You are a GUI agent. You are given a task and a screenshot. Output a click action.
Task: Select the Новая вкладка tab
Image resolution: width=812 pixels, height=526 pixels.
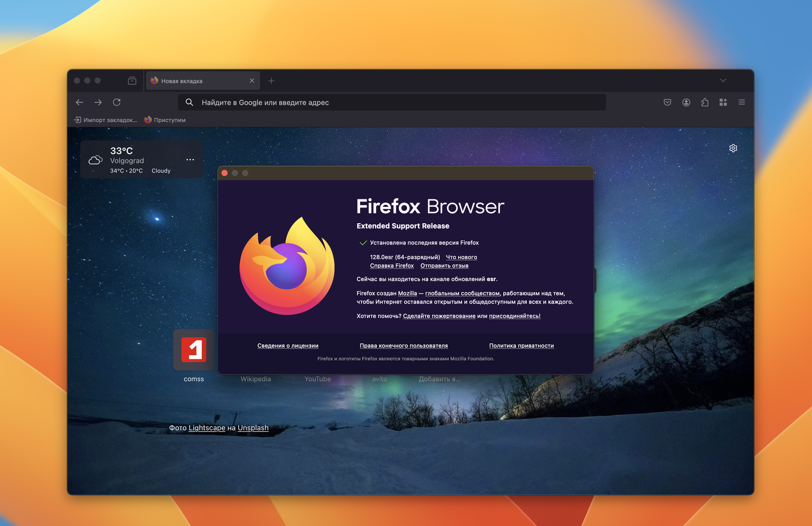point(203,81)
